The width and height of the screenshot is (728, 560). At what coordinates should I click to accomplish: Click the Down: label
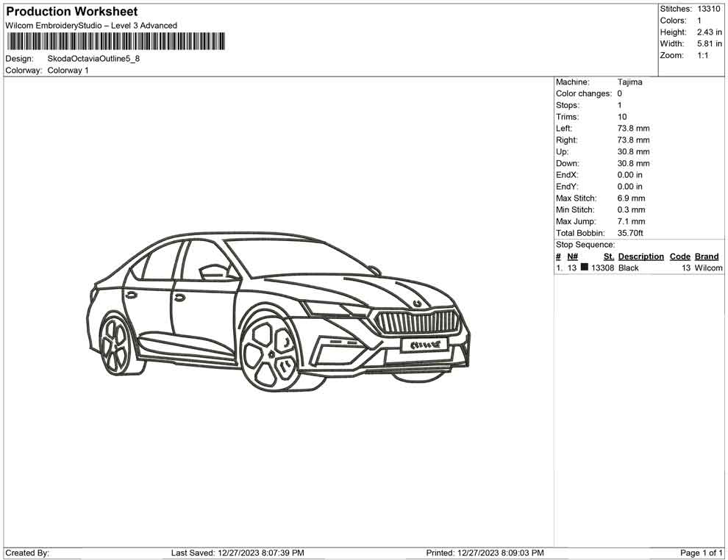pos(568,163)
